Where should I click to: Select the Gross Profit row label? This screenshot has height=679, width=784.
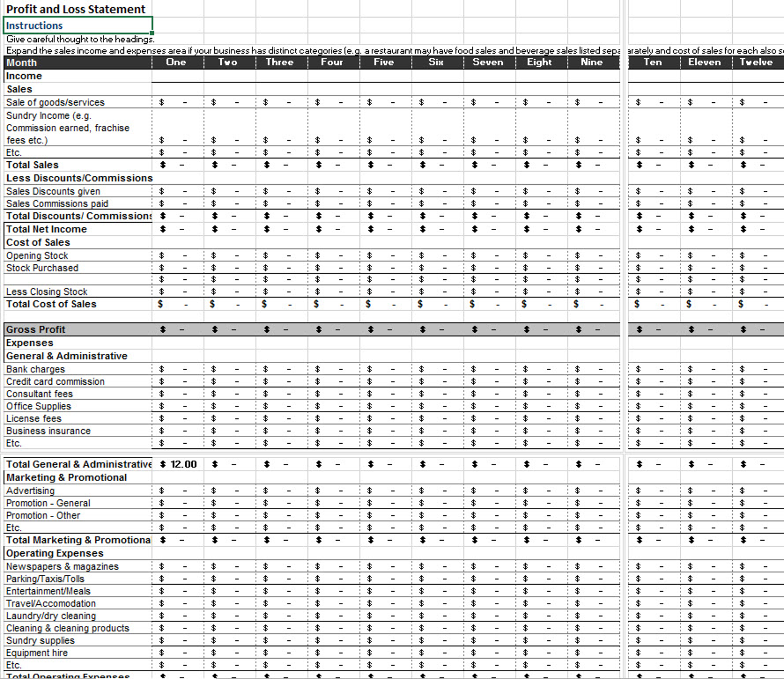pyautogui.click(x=36, y=329)
